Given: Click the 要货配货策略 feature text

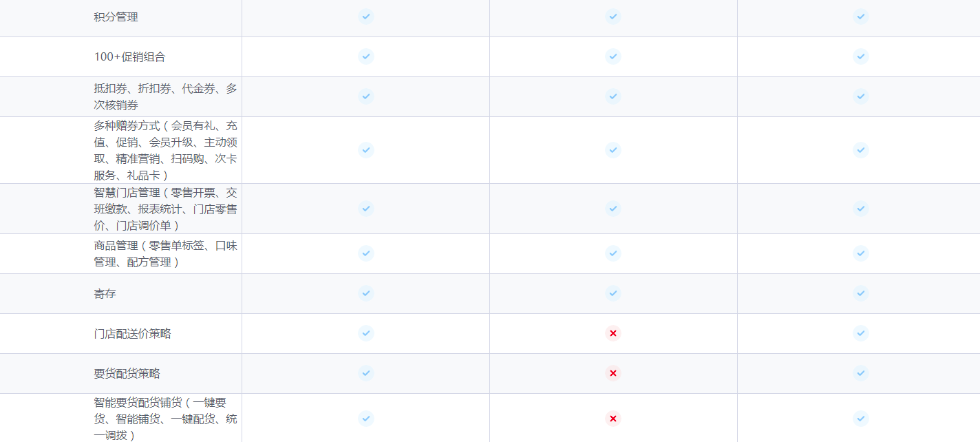Looking at the screenshot, I should pos(127,374).
